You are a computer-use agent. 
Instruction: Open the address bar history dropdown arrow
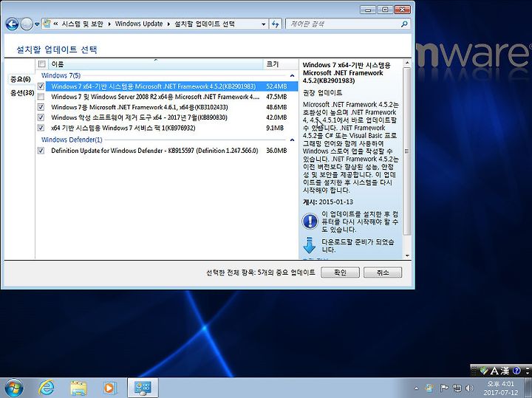click(x=263, y=24)
